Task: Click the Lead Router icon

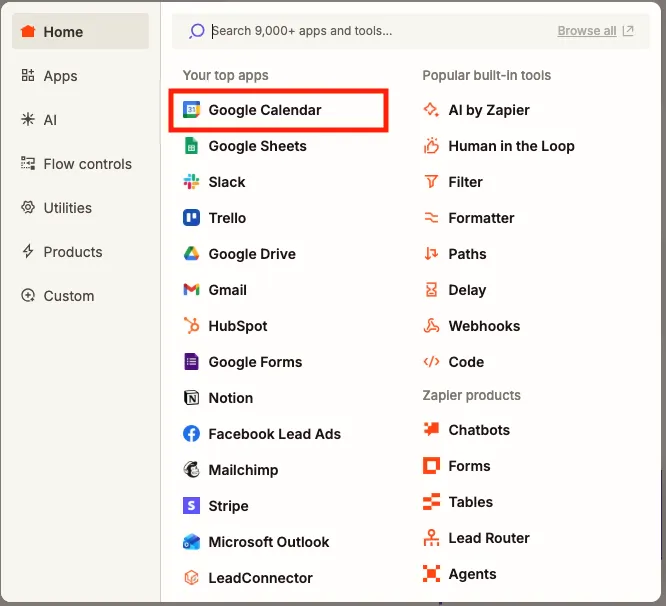Action: (x=431, y=538)
